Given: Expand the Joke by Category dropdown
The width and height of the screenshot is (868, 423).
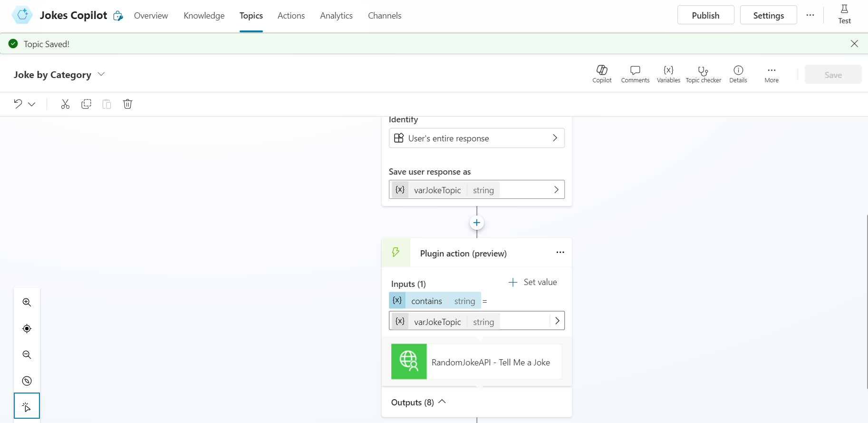Looking at the screenshot, I should point(101,75).
